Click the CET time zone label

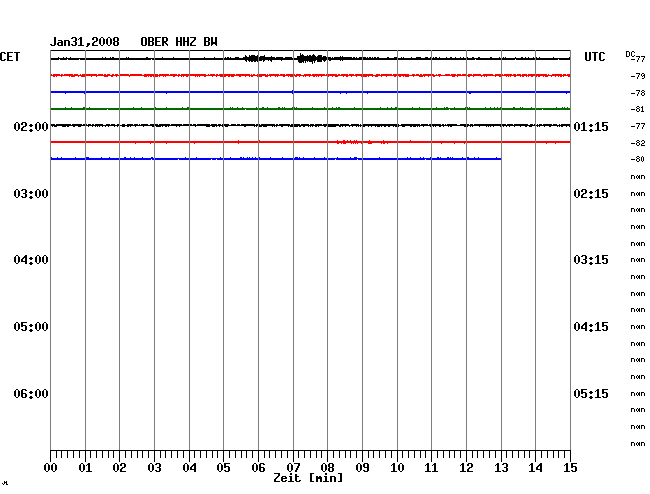10,57
